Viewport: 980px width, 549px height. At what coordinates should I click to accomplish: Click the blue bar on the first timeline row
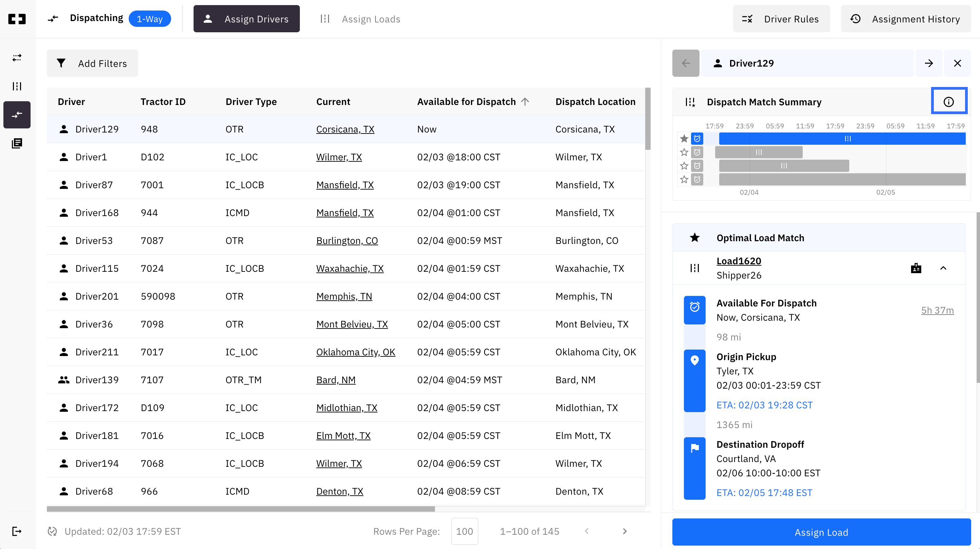click(842, 139)
